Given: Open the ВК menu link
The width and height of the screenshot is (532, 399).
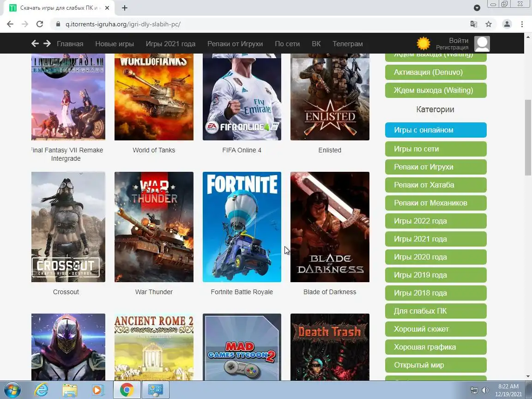Looking at the screenshot, I should 316,44.
